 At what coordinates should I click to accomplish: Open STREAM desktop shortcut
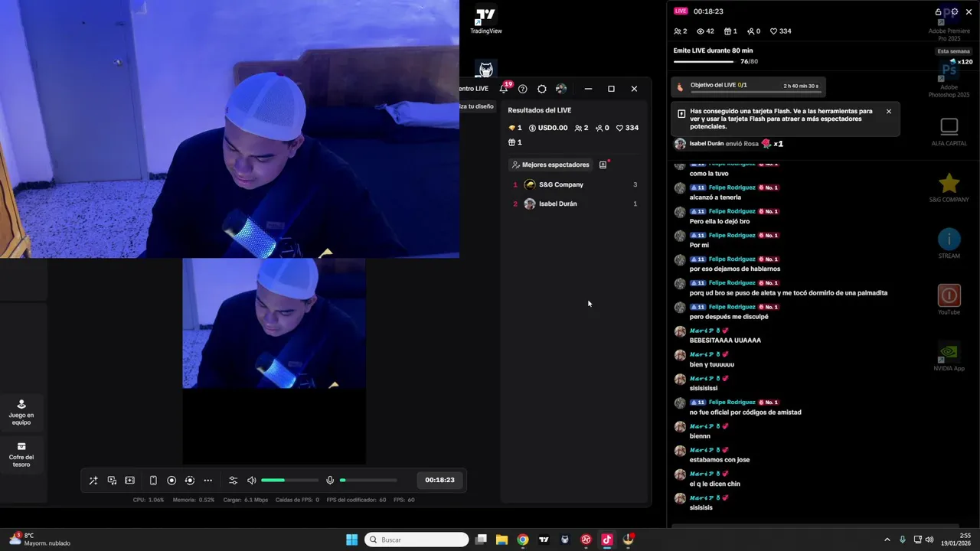(x=949, y=243)
